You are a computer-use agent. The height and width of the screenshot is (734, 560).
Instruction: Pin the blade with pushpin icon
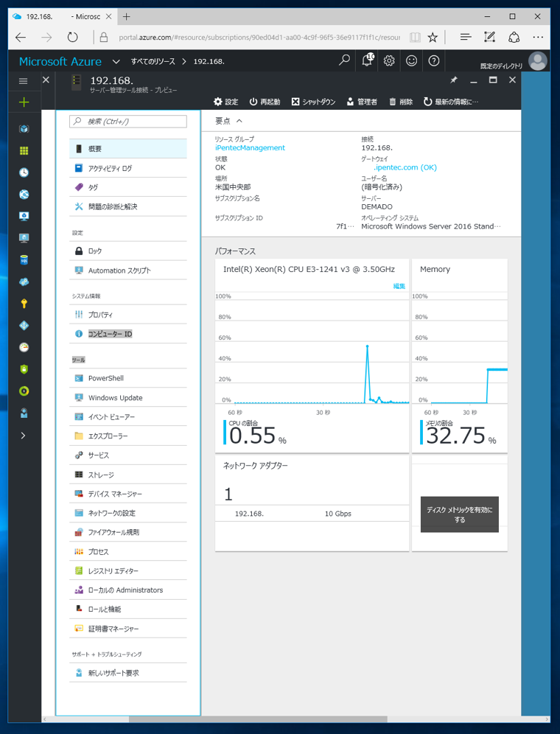(x=453, y=80)
